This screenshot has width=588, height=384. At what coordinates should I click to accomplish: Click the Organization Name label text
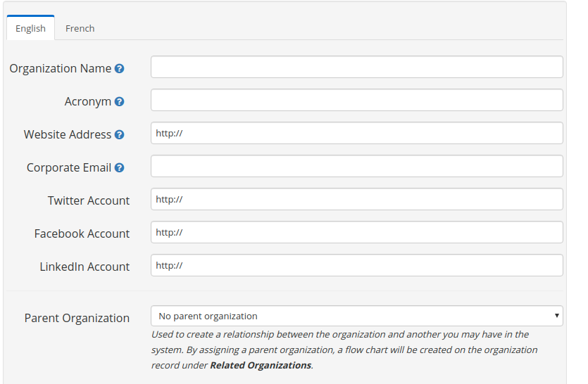(x=61, y=68)
